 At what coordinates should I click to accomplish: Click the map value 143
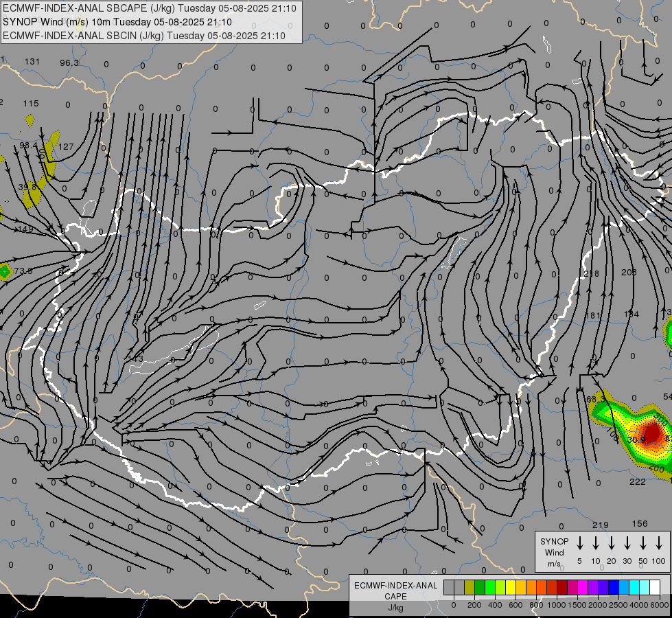coord(135,358)
